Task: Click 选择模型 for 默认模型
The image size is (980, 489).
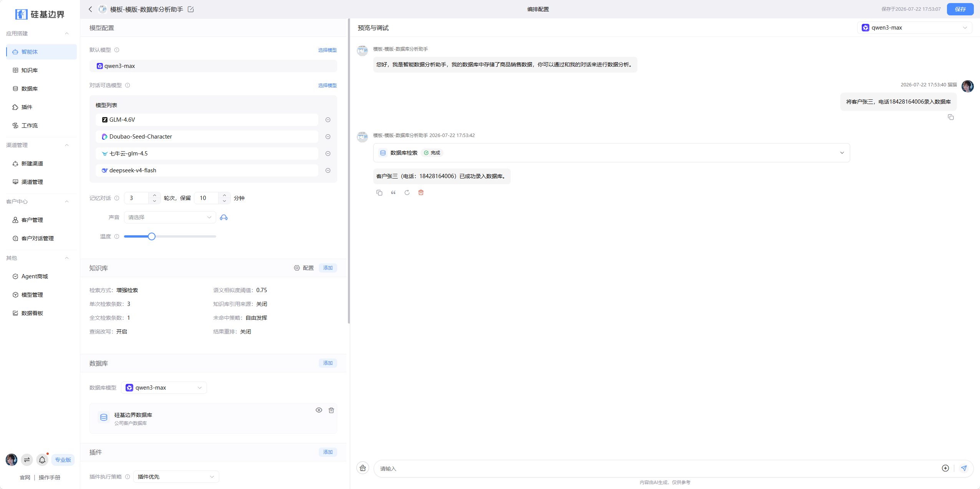Action: (327, 50)
